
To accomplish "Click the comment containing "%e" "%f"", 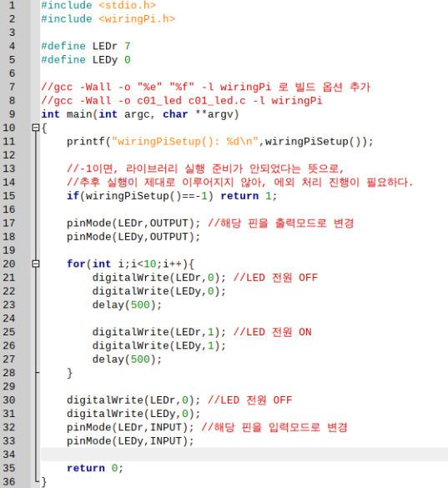I will (x=206, y=87).
